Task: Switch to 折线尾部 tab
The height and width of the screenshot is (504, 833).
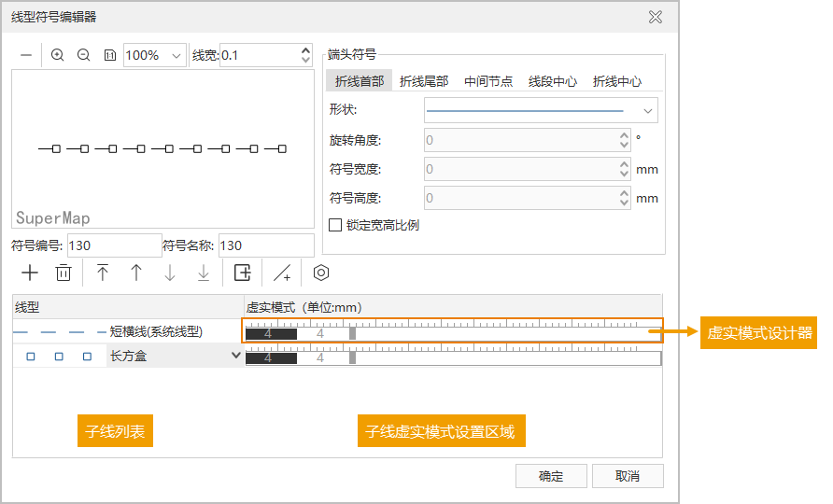Action: [x=424, y=80]
